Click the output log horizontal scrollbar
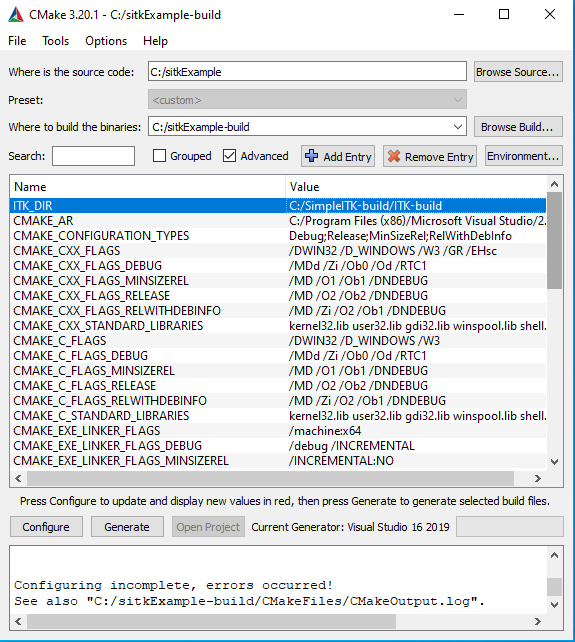Viewport: 575px width, 642px height. point(211,621)
